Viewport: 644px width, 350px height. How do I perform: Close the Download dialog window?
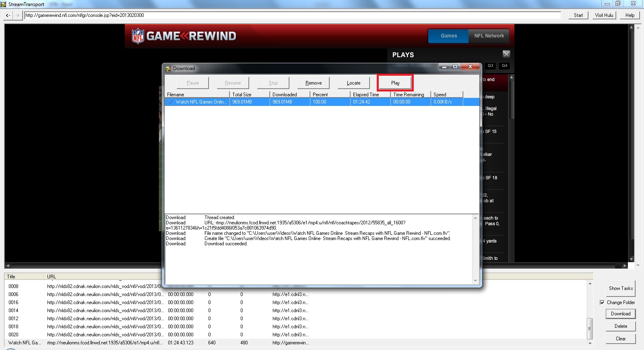[470, 67]
